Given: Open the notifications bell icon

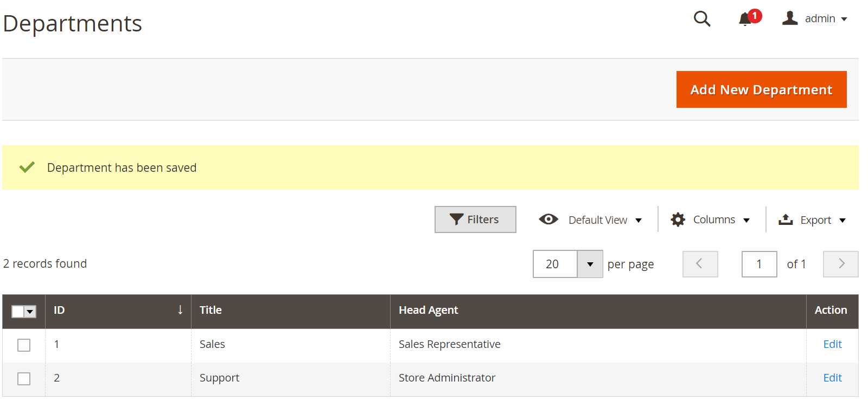Looking at the screenshot, I should click(x=745, y=20).
